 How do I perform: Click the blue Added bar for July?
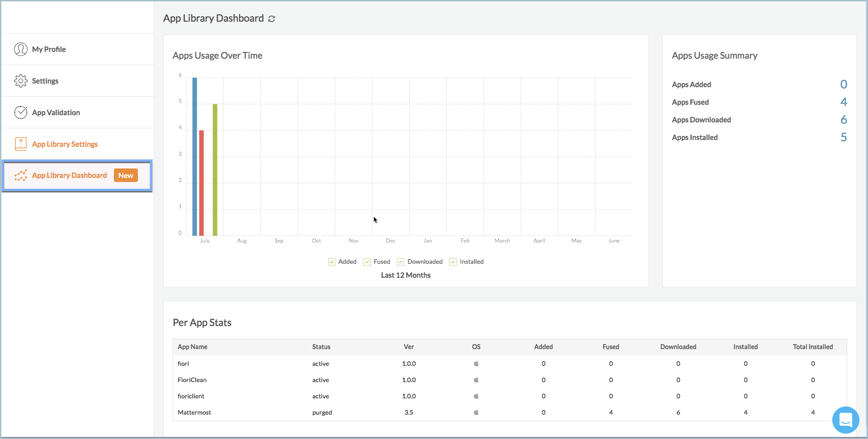click(x=195, y=157)
